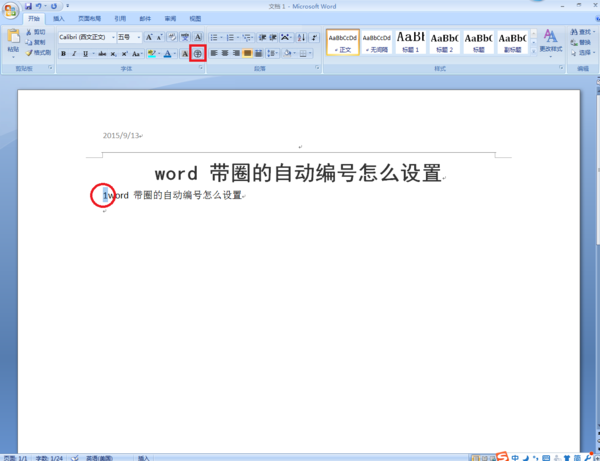Apply the text highlight color

coord(152,54)
